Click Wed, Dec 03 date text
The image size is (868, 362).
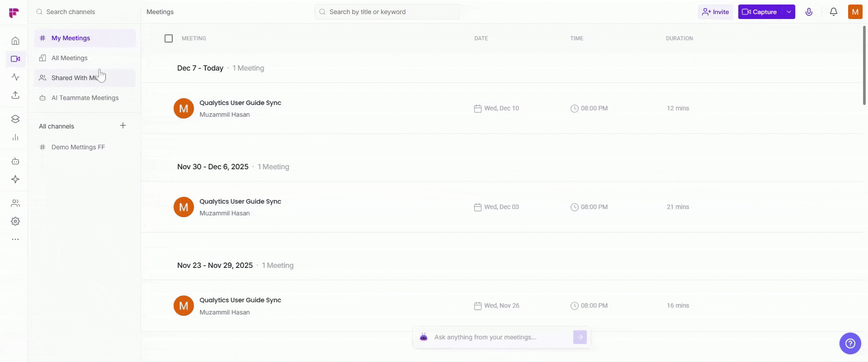[501, 207]
